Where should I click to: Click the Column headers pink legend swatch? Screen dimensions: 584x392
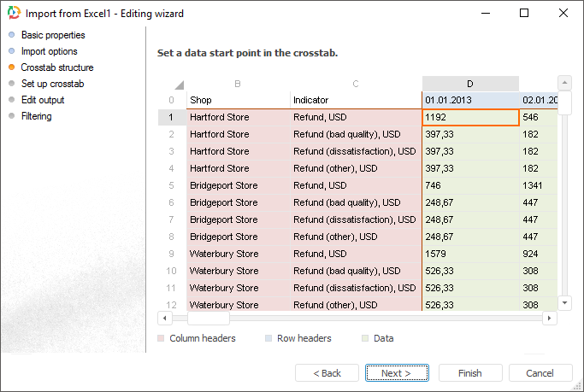pyautogui.click(x=162, y=339)
